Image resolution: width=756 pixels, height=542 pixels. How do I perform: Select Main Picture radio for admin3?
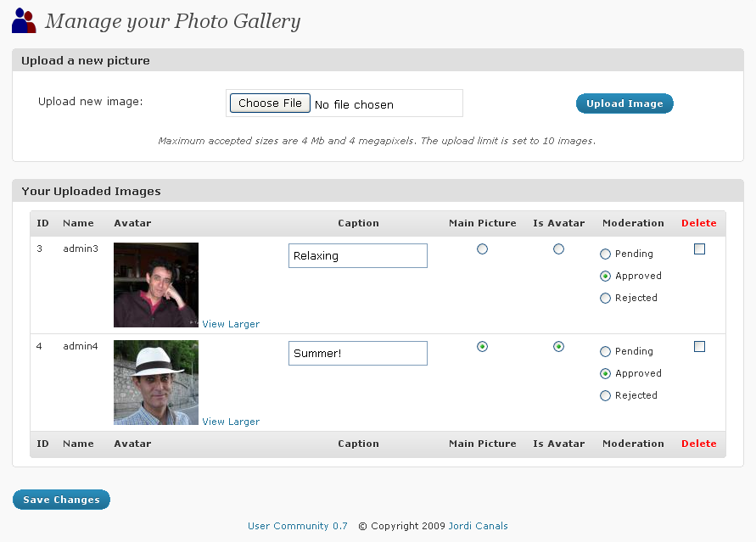tap(482, 249)
